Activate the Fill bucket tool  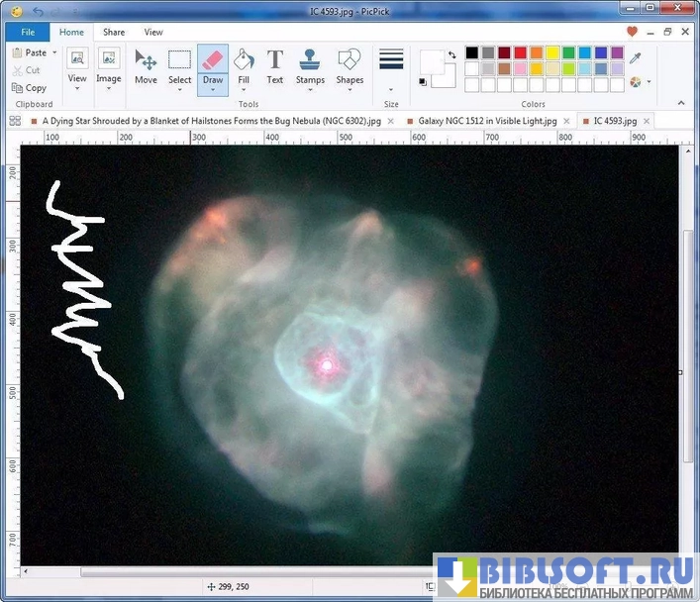coord(244,66)
